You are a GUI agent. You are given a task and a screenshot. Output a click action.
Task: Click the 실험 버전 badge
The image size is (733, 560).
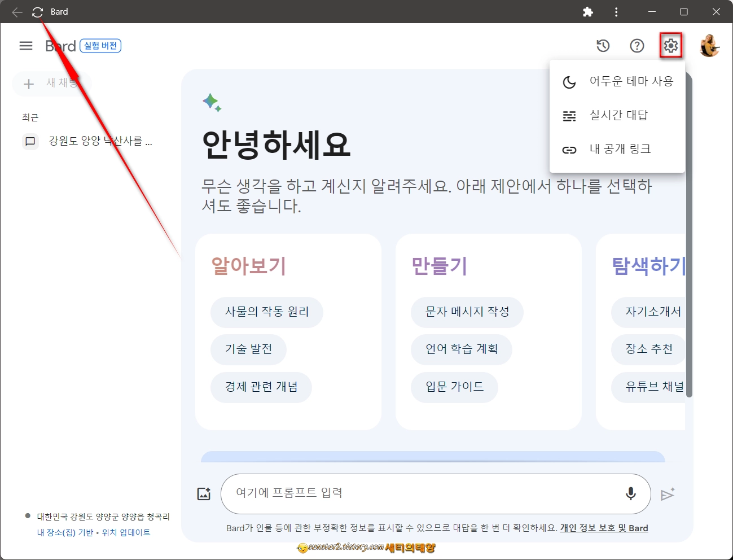pos(100,46)
